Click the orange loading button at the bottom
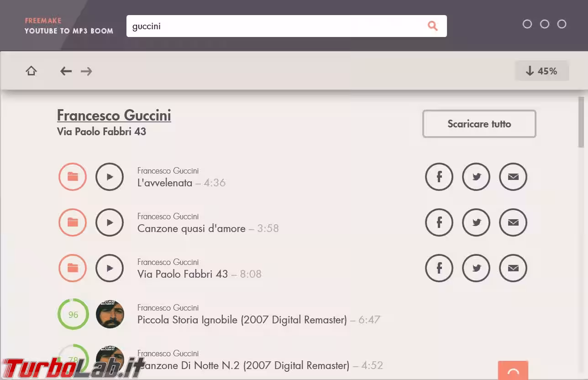This screenshot has height=380, width=588. point(513,370)
